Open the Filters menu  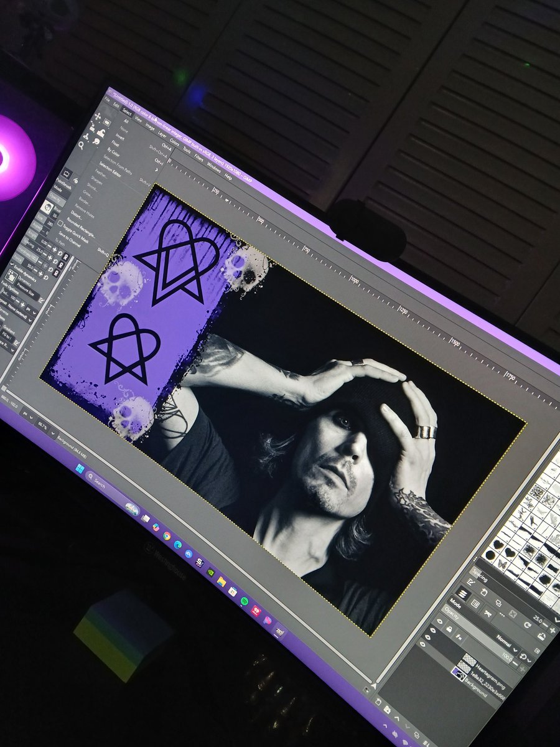198,157
